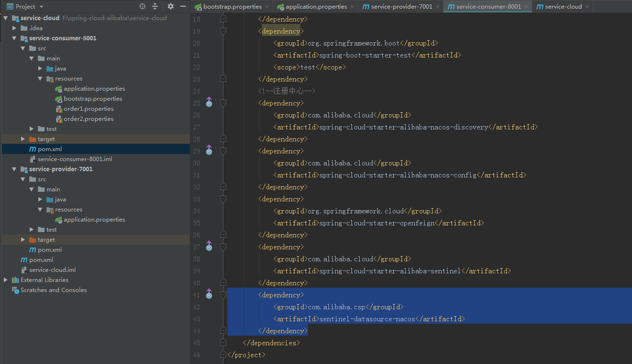Click the Collapse All icon in Project panel
This screenshot has height=364, width=632.
click(155, 6)
